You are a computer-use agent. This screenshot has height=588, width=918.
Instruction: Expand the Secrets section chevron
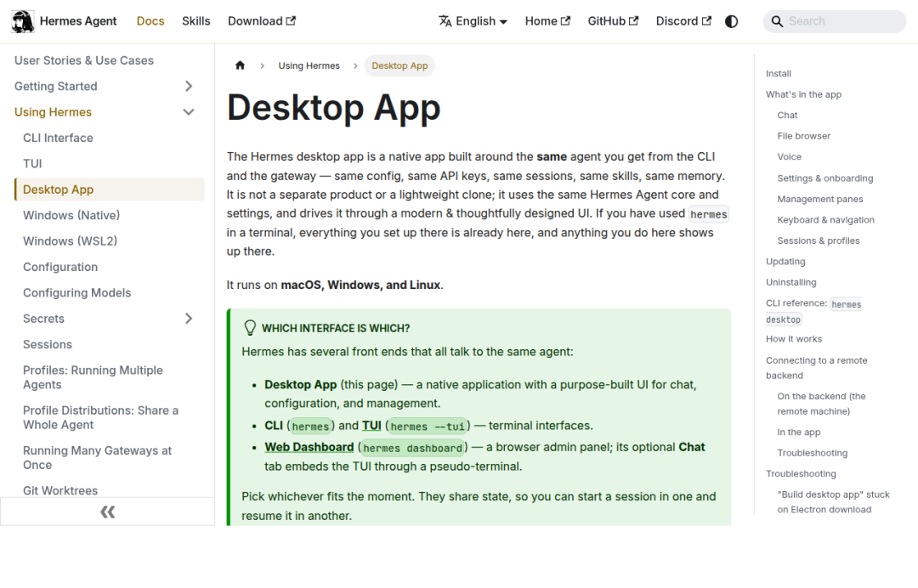click(189, 319)
